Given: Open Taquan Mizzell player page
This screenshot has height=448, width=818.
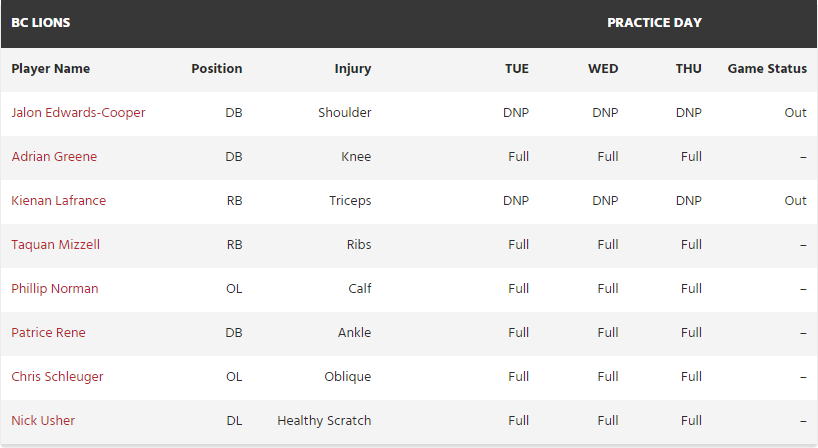Looking at the screenshot, I should click(55, 245).
